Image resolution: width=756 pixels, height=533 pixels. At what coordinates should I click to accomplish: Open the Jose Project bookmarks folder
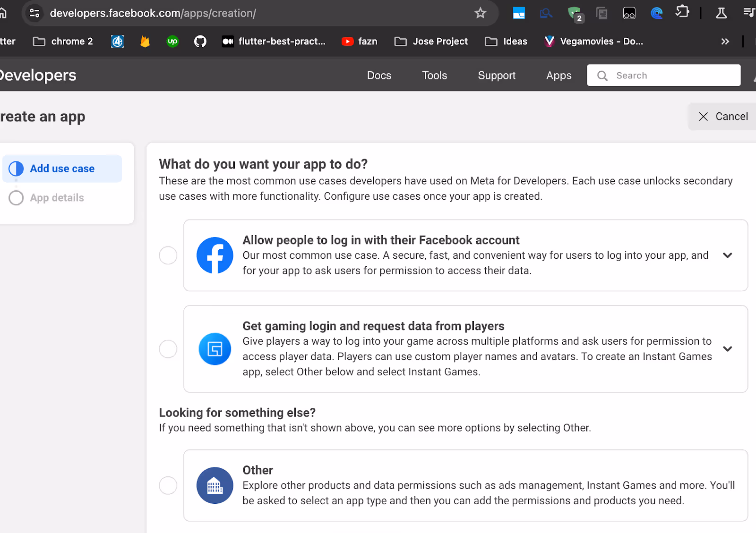pyautogui.click(x=431, y=42)
